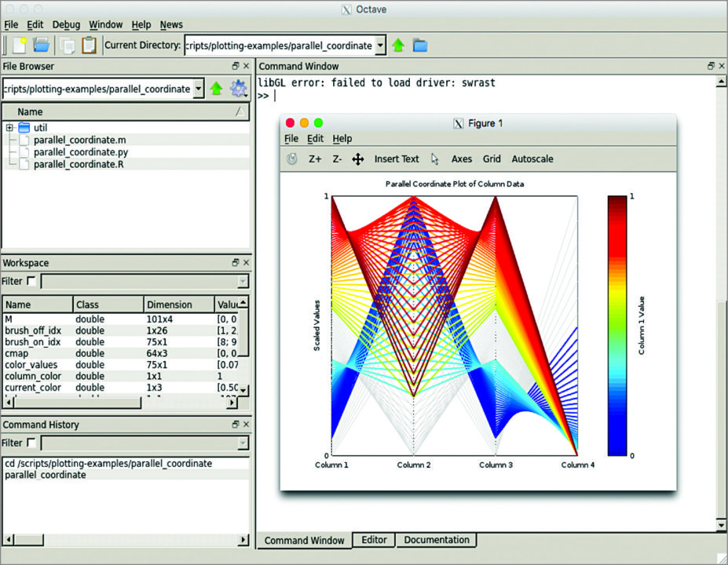Open the File Browser settings gear

click(238, 89)
